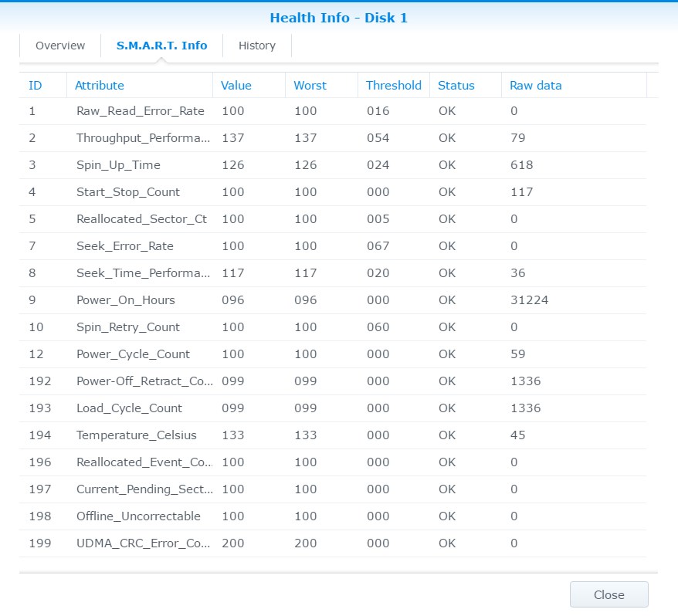
Task: Select the Power_Cycle_Count row
Action: [333, 354]
